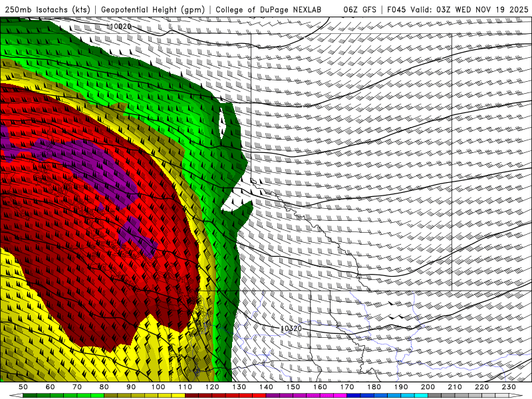Click the 220 value on the color scale
Image resolution: width=532 pixels, height=399 pixels.
(481, 387)
